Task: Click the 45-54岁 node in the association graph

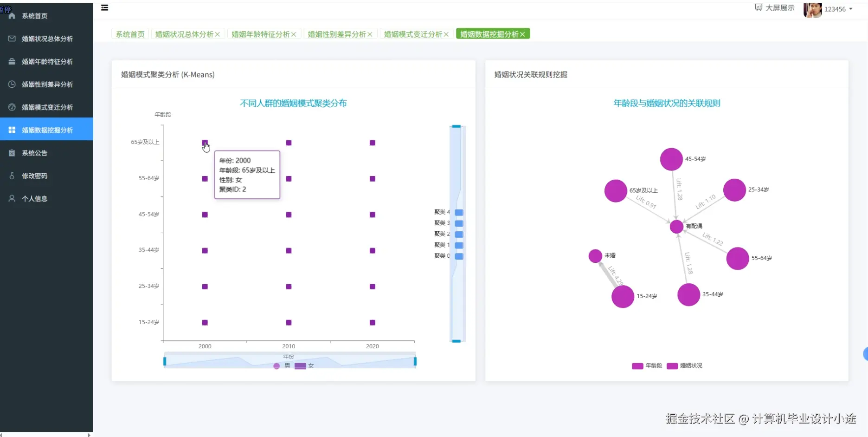Action: point(671,159)
